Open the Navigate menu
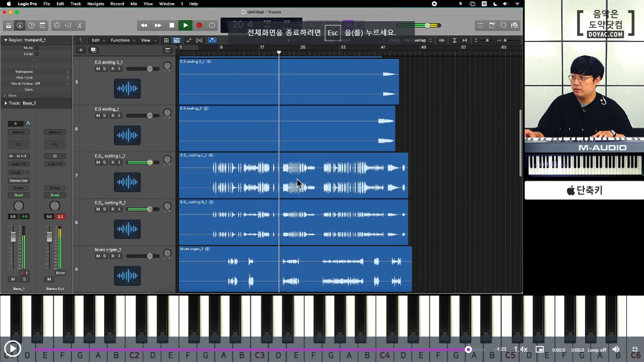Viewport: 644px width, 362px height. pos(96,4)
